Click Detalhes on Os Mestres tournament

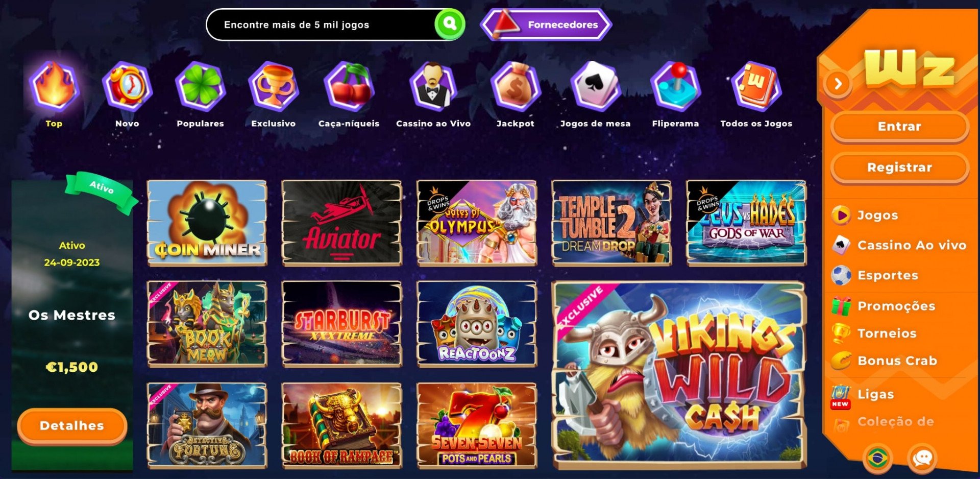tap(72, 425)
